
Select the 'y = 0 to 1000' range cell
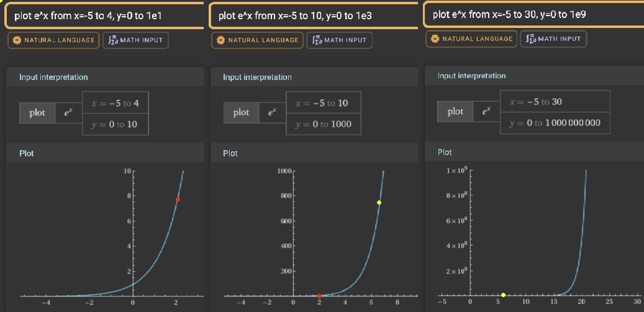coord(323,124)
